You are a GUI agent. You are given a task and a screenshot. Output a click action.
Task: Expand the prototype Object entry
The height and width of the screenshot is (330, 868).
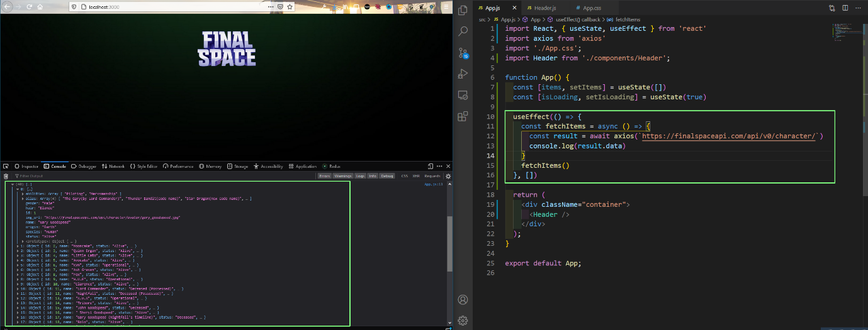pos(23,241)
